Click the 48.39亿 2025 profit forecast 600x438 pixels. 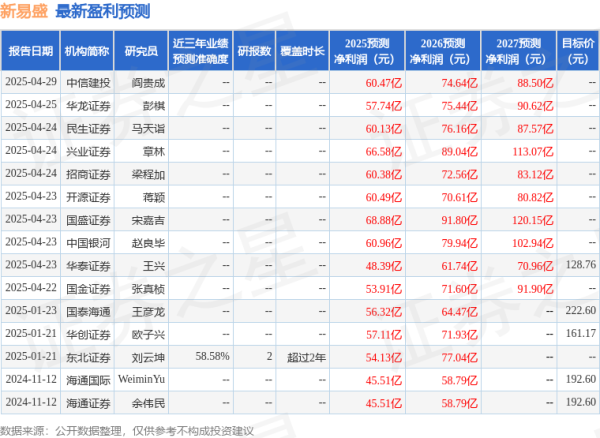(x=384, y=266)
